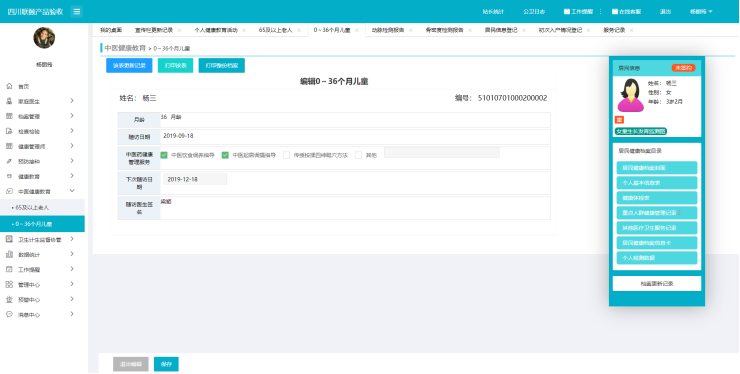Click the 打印该表 button
Viewport: 740px width, 374px height.
[176, 66]
